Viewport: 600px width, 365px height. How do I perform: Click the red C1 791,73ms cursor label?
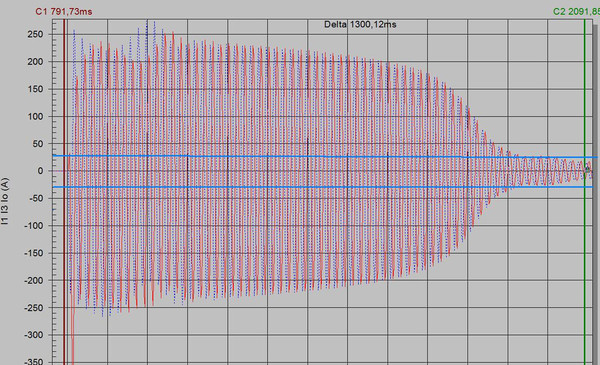(64, 11)
